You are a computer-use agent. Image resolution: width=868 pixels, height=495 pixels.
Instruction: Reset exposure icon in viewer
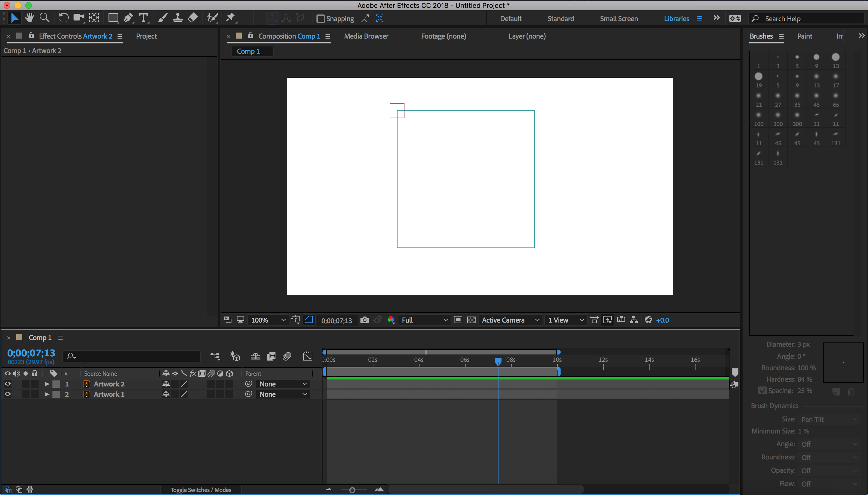(649, 320)
